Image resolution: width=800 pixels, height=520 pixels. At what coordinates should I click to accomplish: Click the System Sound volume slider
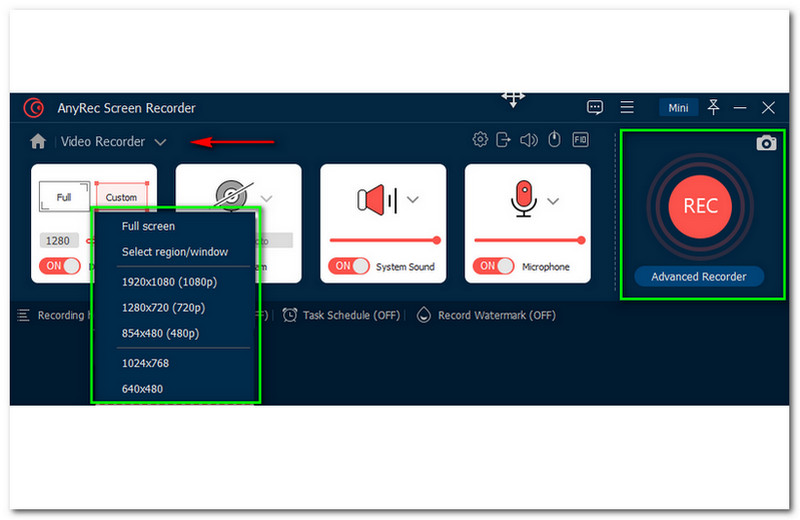point(385,240)
